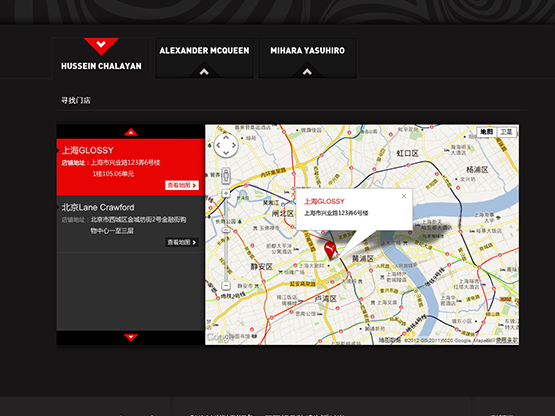
Task: Click the red Puma map marker
Action: tap(330, 250)
